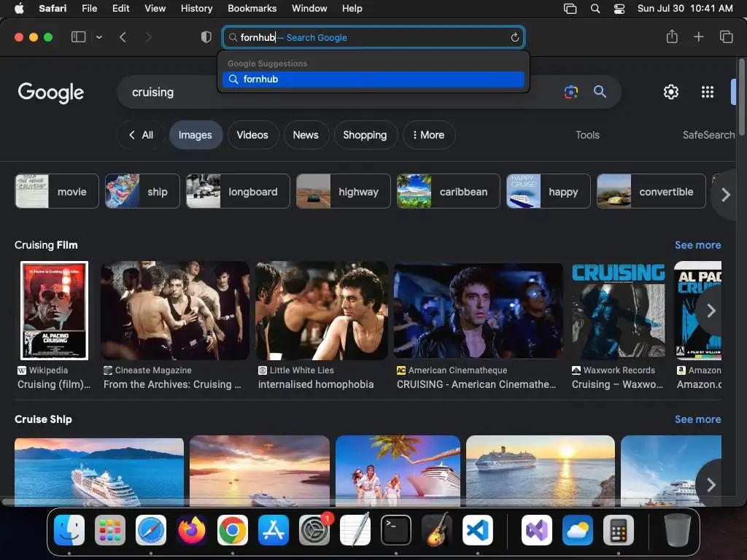Advance the Cruise Ship carousel arrow
This screenshot has height=560, width=747.
click(711, 484)
